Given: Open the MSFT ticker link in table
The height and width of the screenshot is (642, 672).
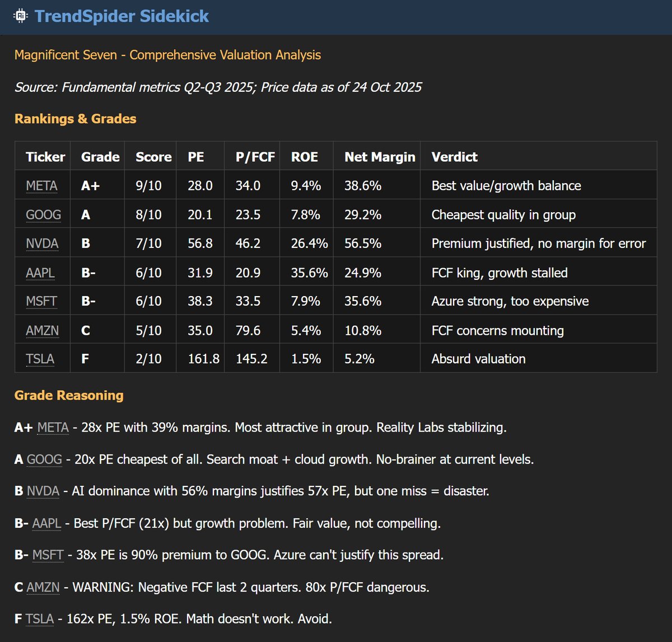Looking at the screenshot, I should (x=41, y=301).
